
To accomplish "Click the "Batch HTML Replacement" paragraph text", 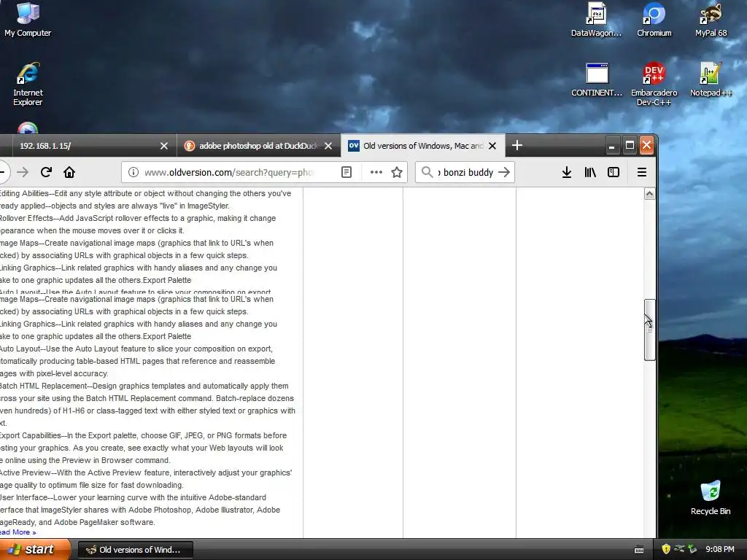I will pos(147,404).
